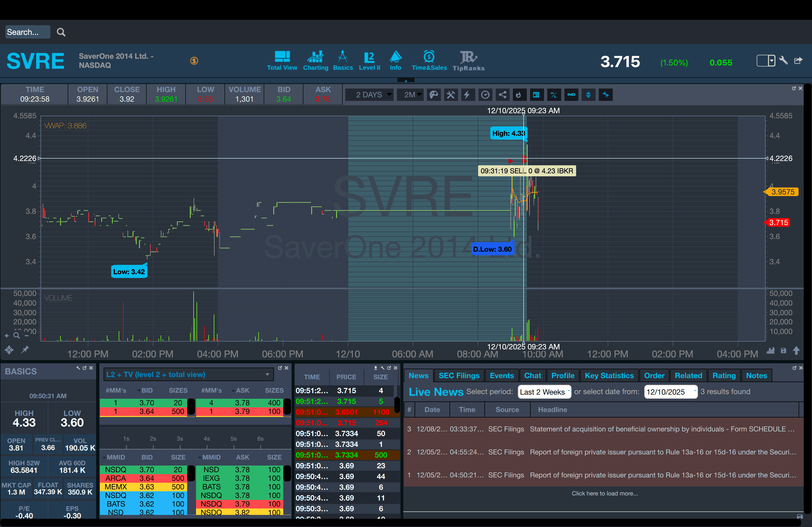The height and width of the screenshot is (527, 812).
Task: Open the Level II view icon
Action: tap(369, 60)
